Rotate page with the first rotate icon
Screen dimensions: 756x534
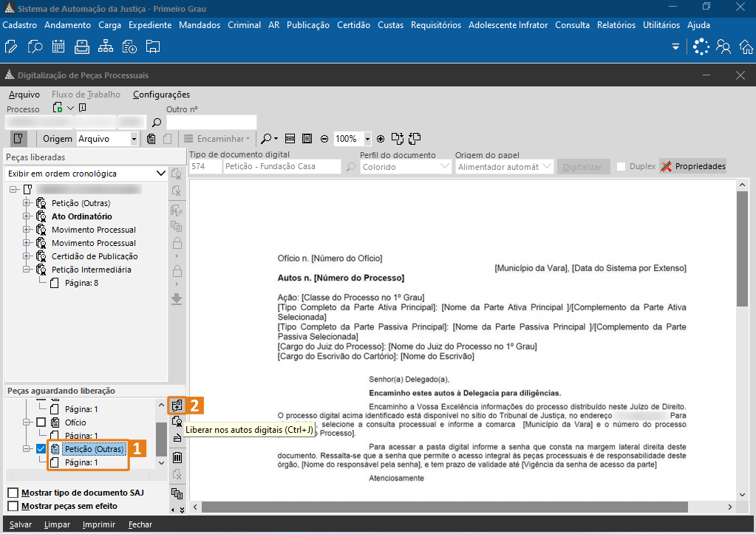(x=398, y=139)
